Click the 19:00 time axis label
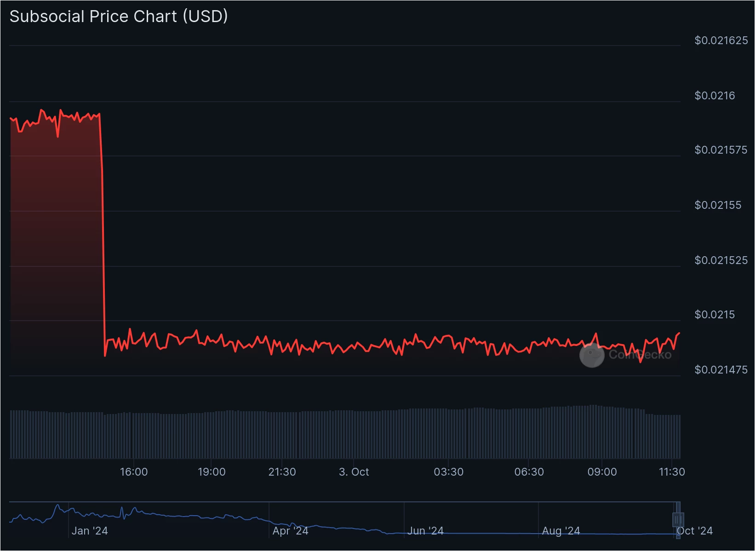 pyautogui.click(x=212, y=472)
